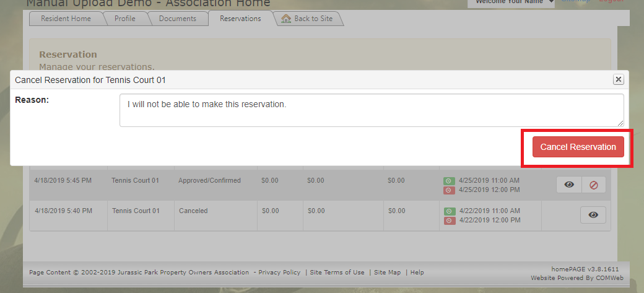Open the Site Terms of Use link
Screen dimensions: 644x293
(x=337, y=272)
